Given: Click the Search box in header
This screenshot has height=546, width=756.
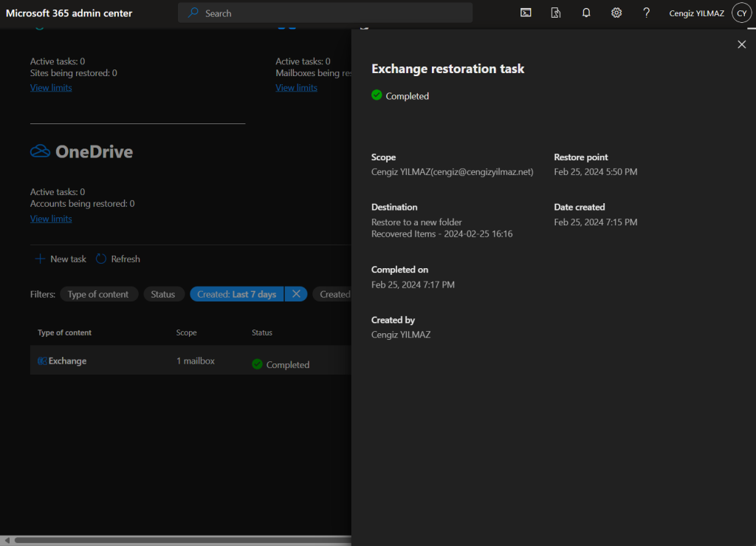Looking at the screenshot, I should pos(325,13).
